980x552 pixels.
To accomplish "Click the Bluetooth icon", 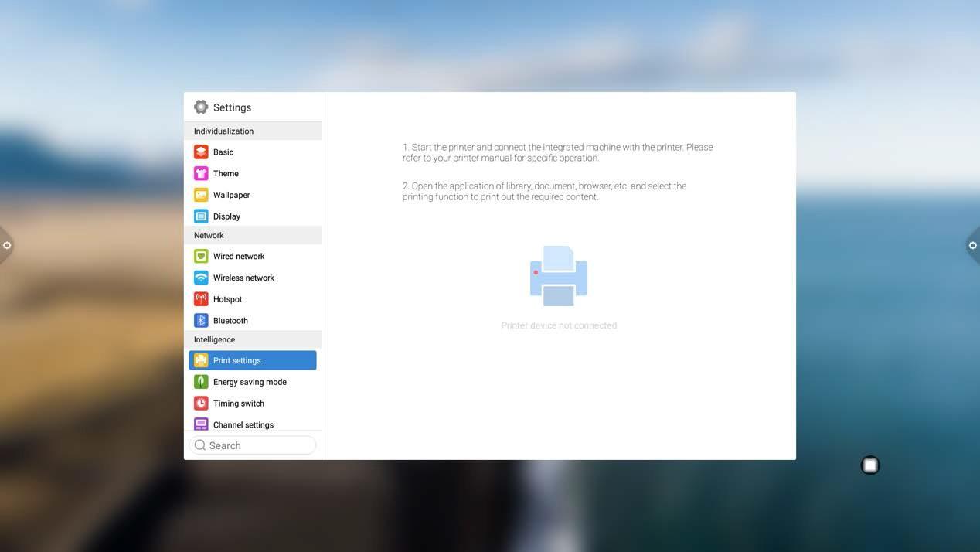I will (x=201, y=321).
